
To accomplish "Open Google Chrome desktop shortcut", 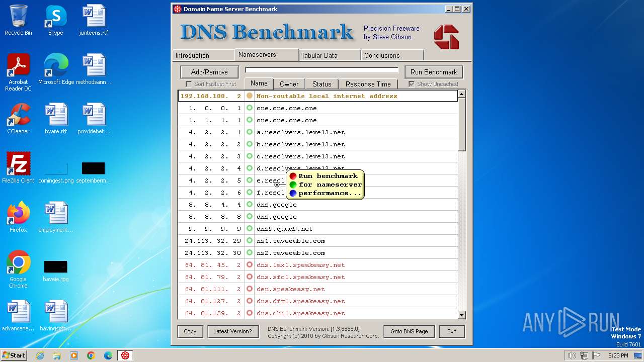I will click(x=18, y=269).
